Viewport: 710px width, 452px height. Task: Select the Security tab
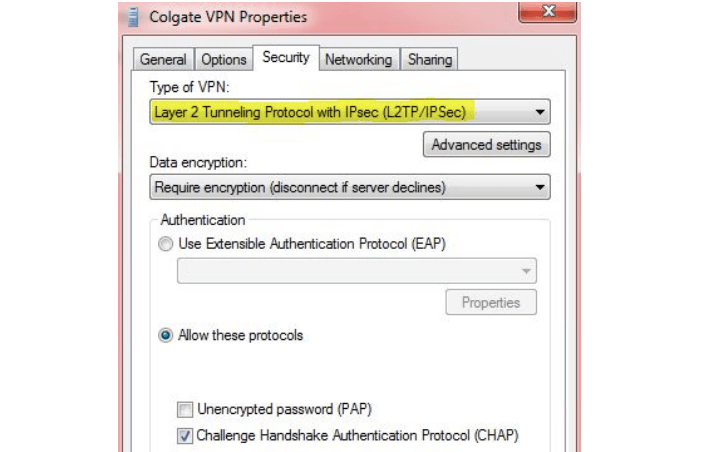[x=286, y=58]
